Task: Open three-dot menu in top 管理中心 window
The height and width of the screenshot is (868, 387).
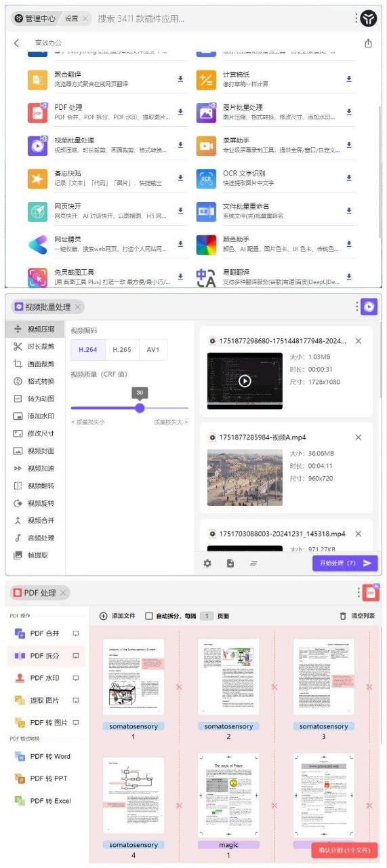Action: [x=357, y=18]
